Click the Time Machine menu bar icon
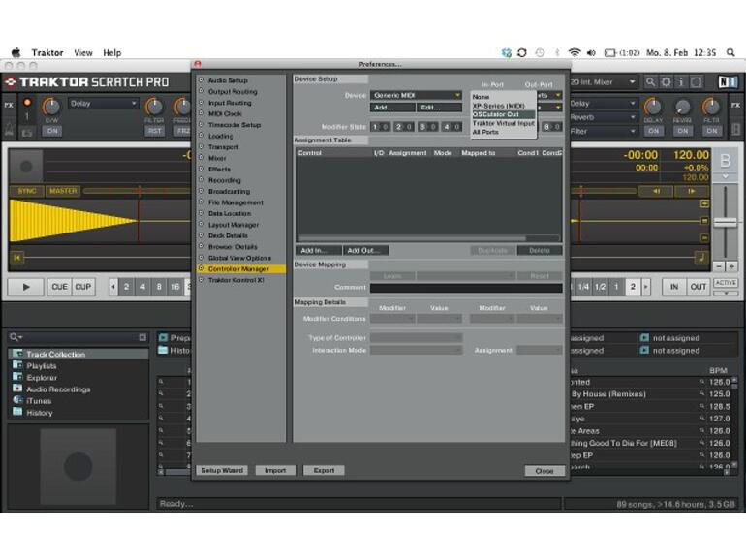Viewport: 746px width, 560px height. (x=540, y=53)
